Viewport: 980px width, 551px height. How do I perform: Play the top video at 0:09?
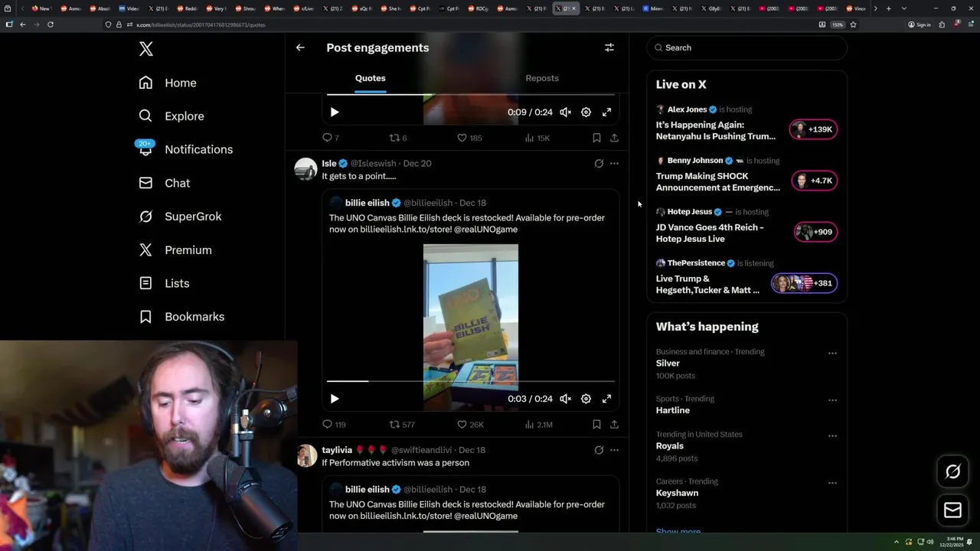tap(335, 112)
